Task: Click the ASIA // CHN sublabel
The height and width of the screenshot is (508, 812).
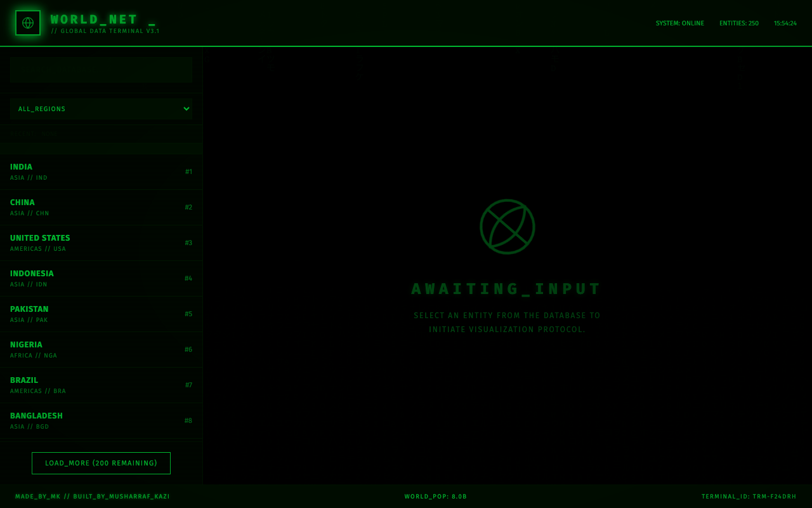Action: coord(30,213)
